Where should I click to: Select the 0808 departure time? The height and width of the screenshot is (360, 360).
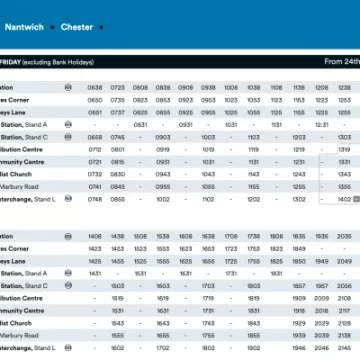click(140, 88)
